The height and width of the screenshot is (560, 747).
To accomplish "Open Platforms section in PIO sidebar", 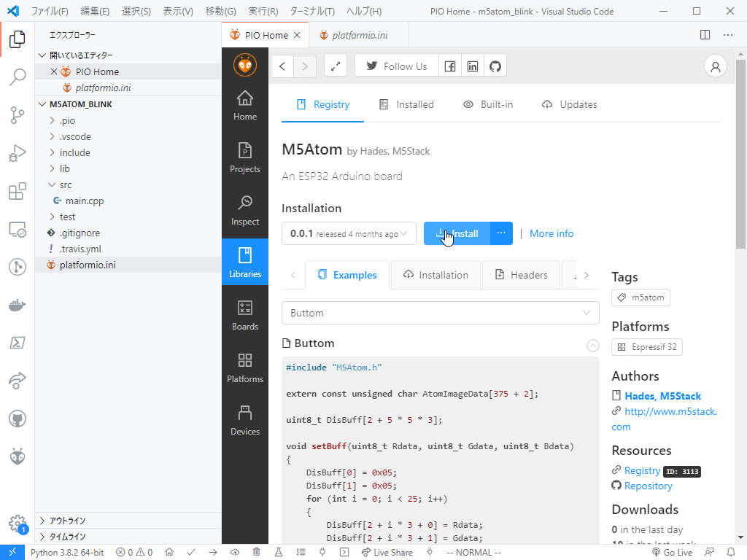I will coord(245,367).
